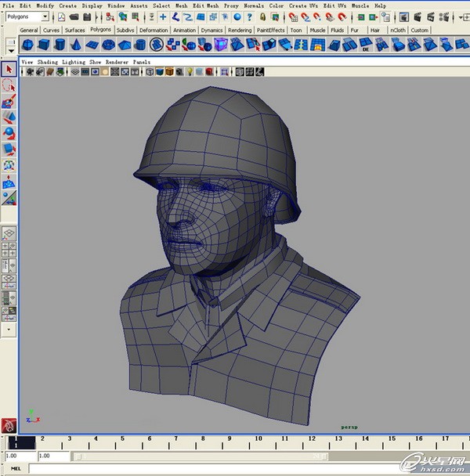The height and width of the screenshot is (476, 470).
Task: Toggle use all lights bulb icon
Action: click(x=190, y=72)
